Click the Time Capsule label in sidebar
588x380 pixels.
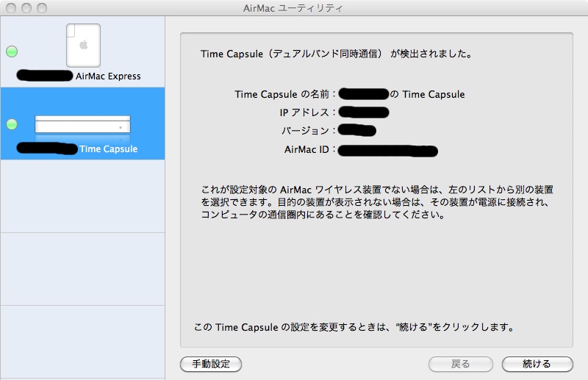click(x=108, y=149)
